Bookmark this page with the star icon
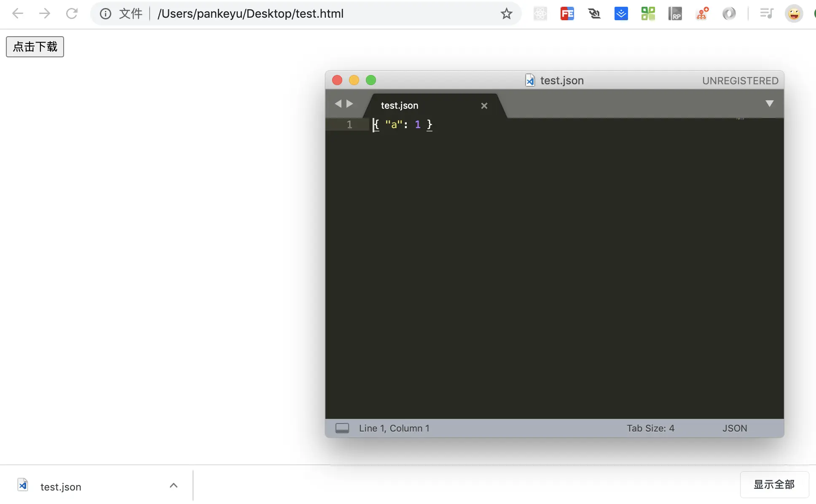Viewport: 816px width, 504px height. point(506,14)
